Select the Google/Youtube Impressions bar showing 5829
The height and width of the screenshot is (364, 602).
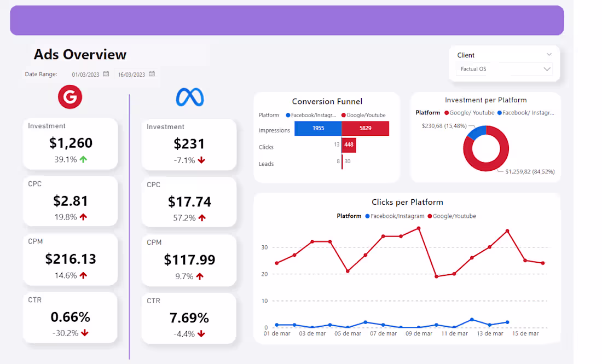(364, 128)
